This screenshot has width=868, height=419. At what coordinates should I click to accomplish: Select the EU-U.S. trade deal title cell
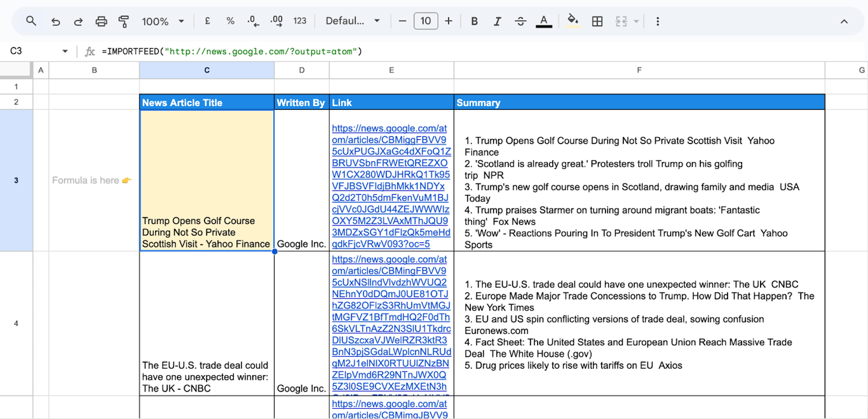(x=207, y=323)
